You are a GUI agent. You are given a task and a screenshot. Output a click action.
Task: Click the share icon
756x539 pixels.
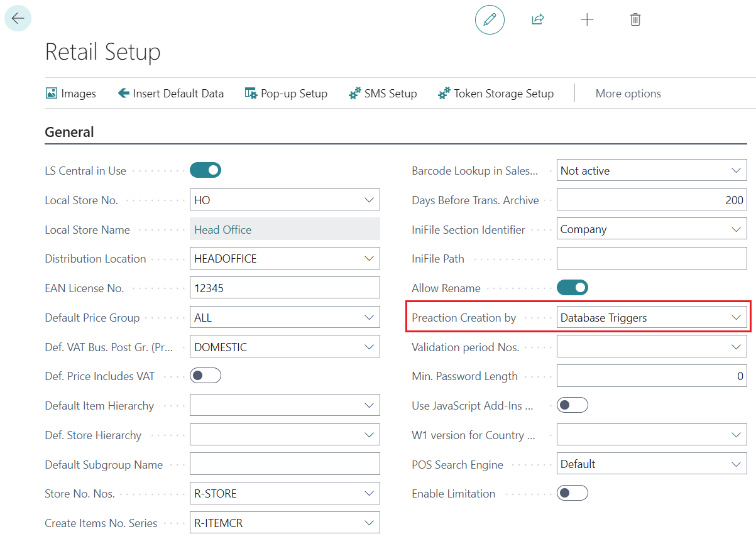[538, 19]
